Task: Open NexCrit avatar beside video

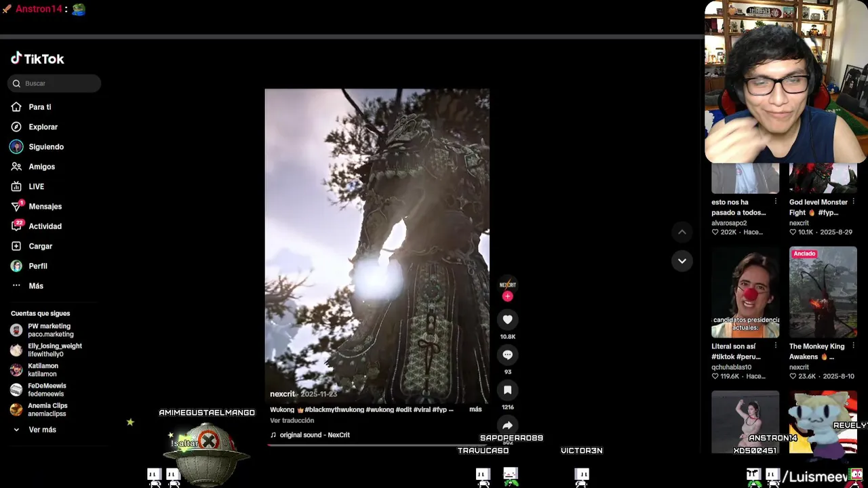Action: (x=507, y=285)
